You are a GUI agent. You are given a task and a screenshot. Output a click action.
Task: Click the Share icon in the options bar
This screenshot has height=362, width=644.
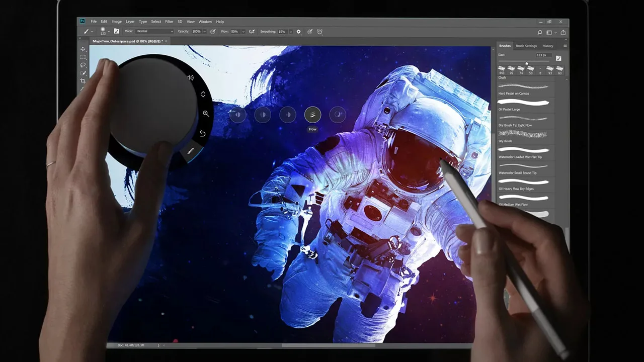pyautogui.click(x=563, y=32)
